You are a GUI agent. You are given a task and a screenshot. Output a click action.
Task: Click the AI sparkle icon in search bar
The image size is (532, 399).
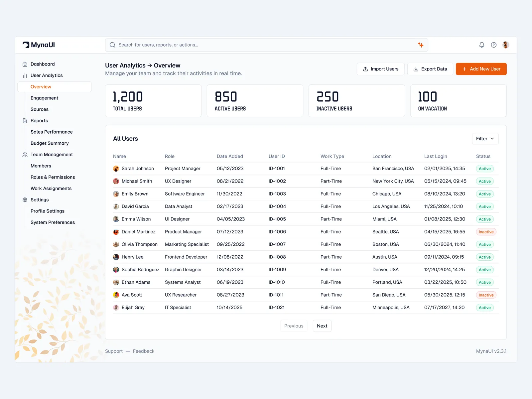pyautogui.click(x=421, y=45)
